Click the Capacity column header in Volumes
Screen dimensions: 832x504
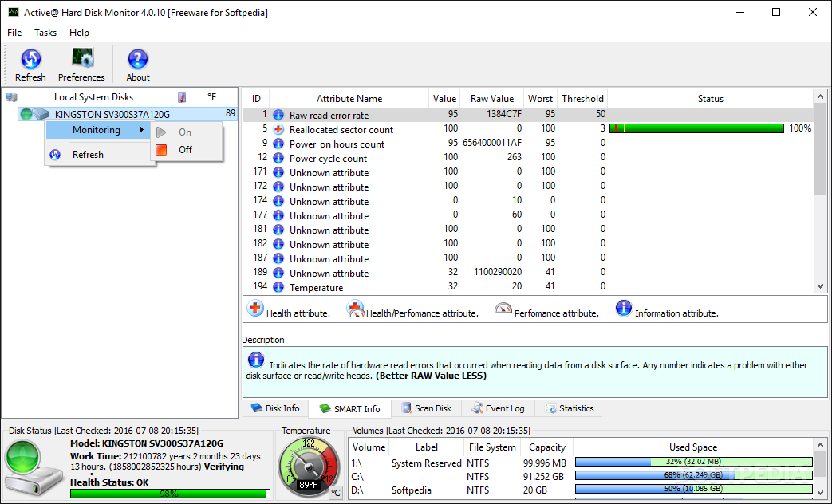[546, 447]
